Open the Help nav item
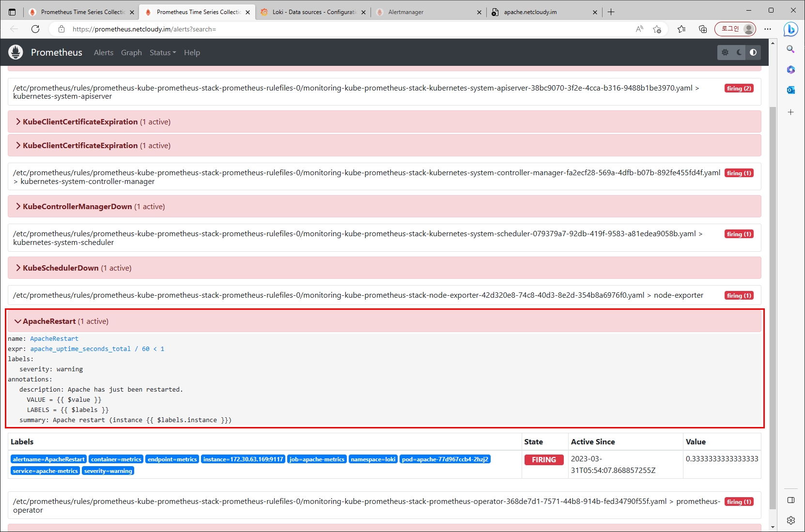 coord(192,52)
